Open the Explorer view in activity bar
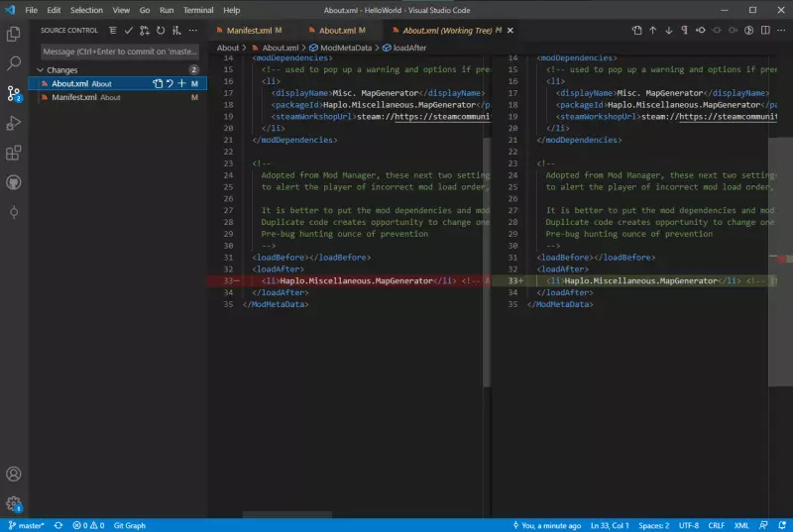The height and width of the screenshot is (532, 793). (14, 34)
